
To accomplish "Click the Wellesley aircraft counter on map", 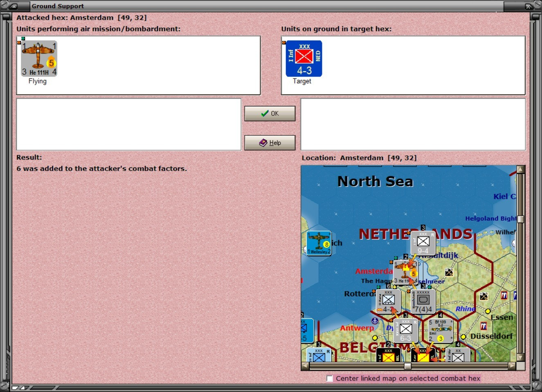I will (319, 243).
